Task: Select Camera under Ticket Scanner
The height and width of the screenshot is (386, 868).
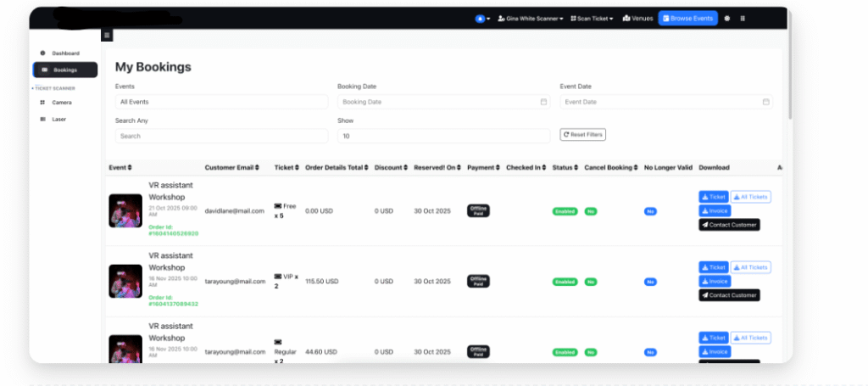Action: click(x=61, y=103)
